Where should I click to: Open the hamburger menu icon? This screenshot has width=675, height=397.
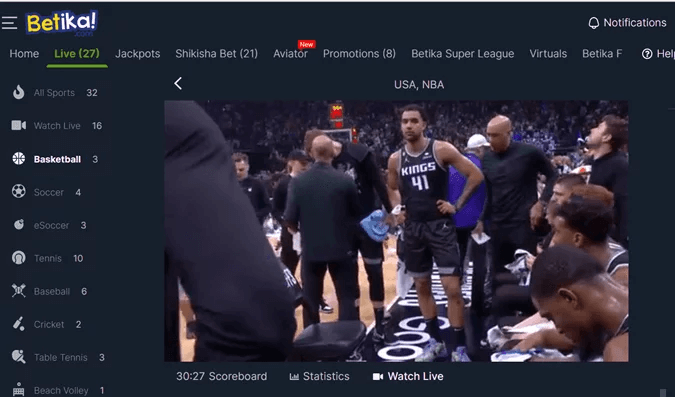9,23
